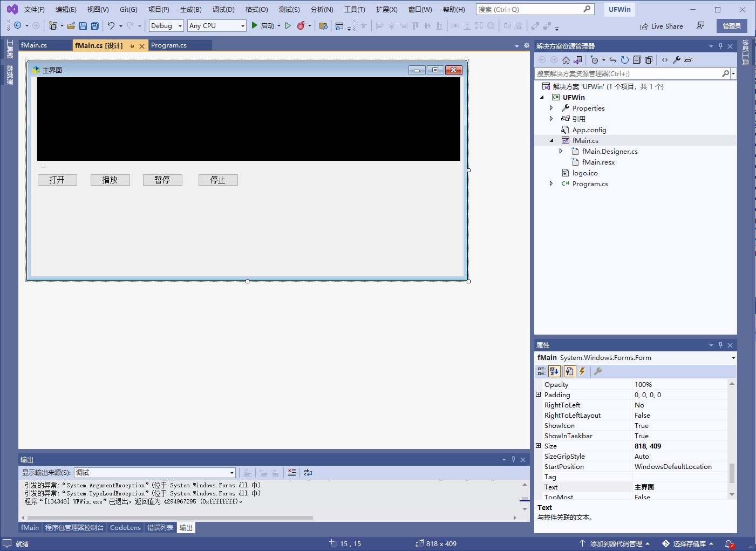This screenshot has width=756, height=551.
Task: Toggle Alphabetical sort in Properties panel
Action: click(x=554, y=371)
